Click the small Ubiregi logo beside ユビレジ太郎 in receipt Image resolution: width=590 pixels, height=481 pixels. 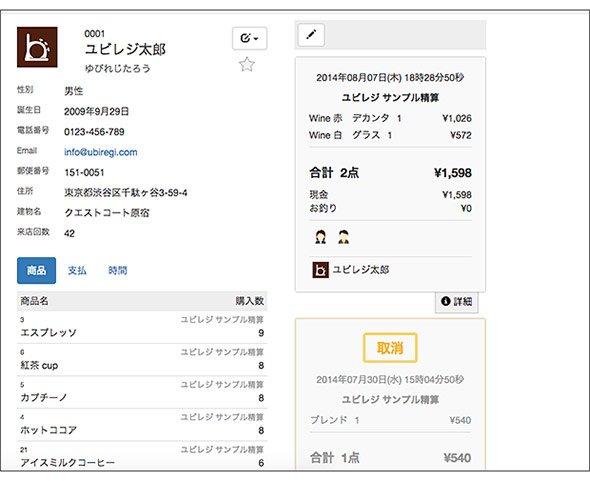coord(321,270)
